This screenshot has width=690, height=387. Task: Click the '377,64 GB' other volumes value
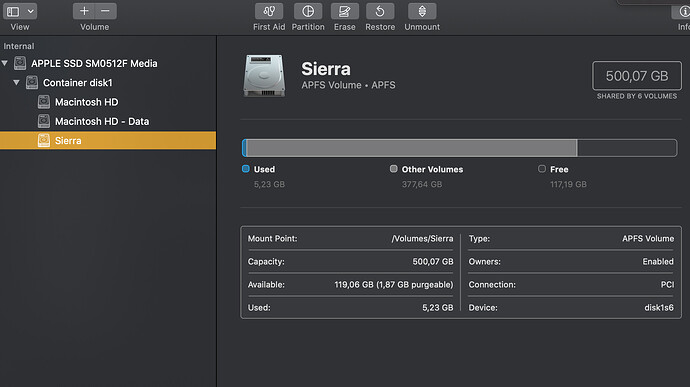pos(422,184)
